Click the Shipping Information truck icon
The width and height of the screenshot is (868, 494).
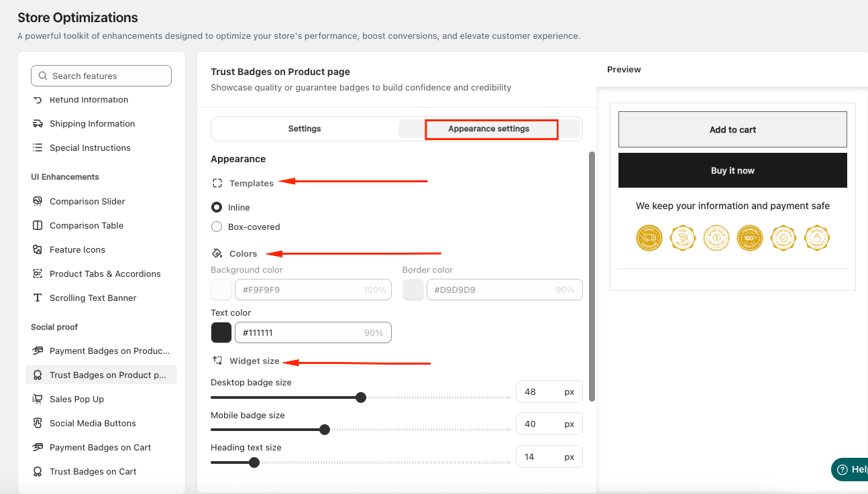[x=38, y=123]
